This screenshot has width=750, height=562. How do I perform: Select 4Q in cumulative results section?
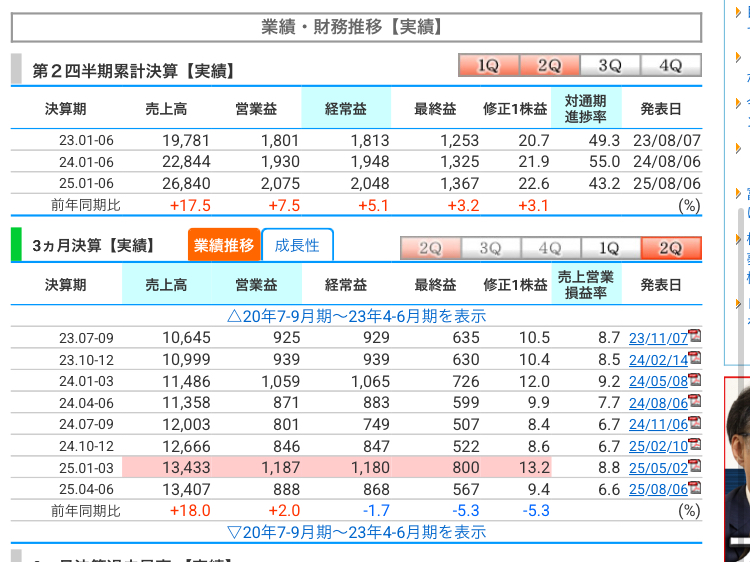(670, 66)
